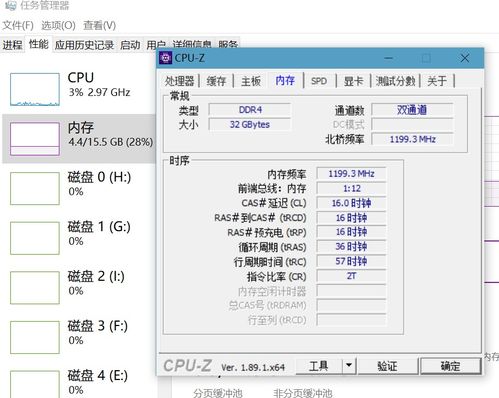Click the 内存 usage graph thumbnail
This screenshot has width=499, height=398.
(x=35, y=139)
